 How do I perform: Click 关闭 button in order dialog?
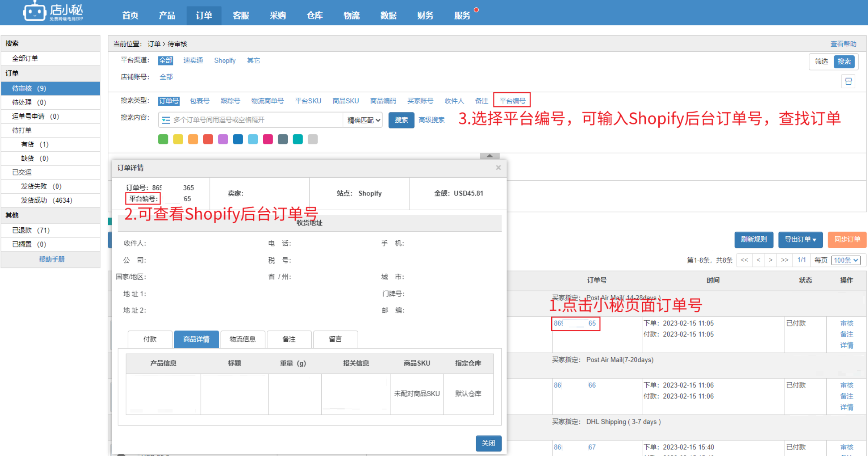pyautogui.click(x=488, y=443)
